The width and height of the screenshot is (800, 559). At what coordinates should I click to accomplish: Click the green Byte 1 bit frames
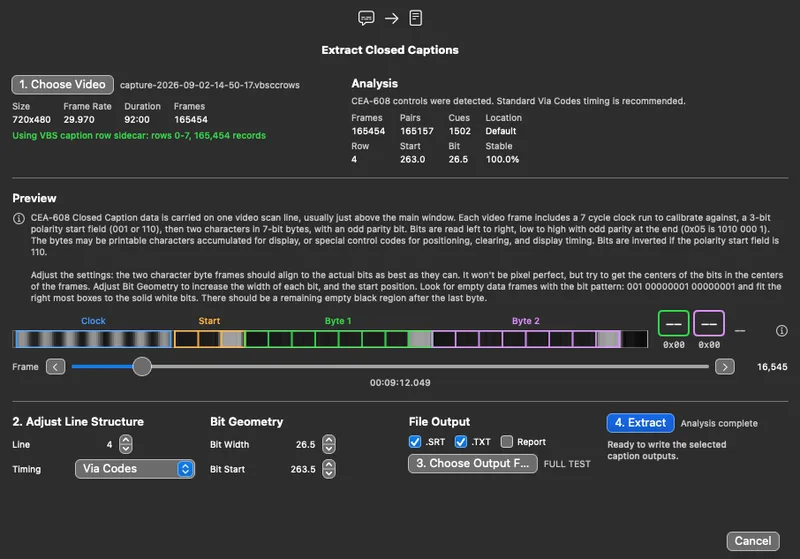tap(338, 339)
